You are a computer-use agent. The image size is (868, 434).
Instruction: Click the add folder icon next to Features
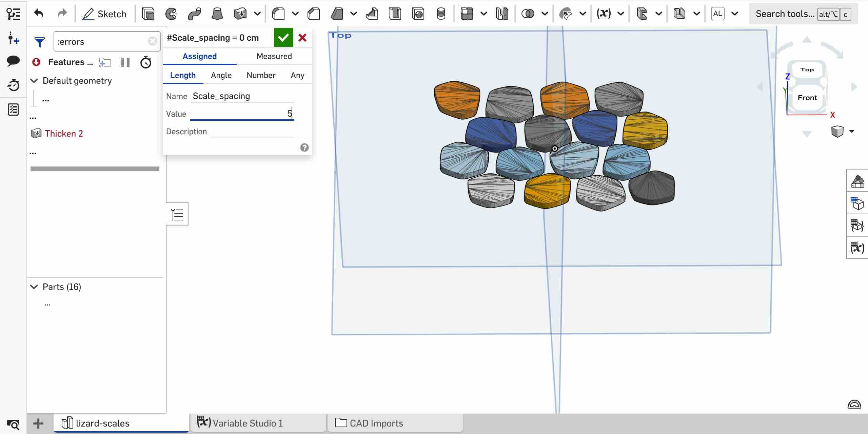[x=105, y=62]
